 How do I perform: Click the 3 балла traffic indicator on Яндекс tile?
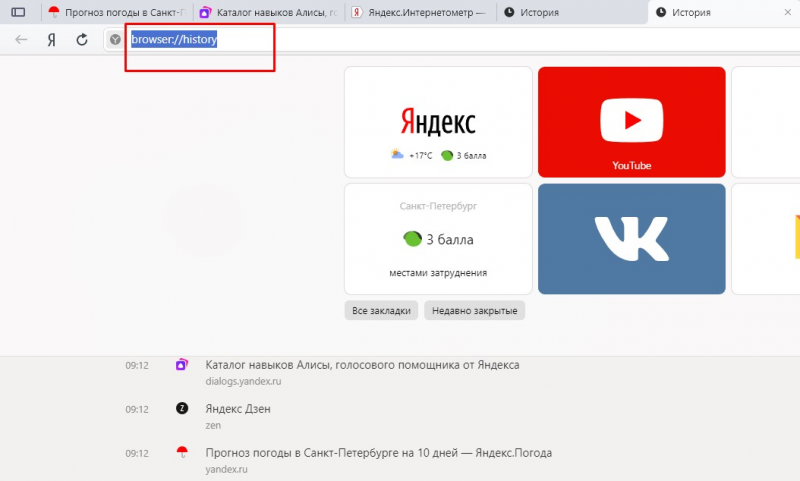[x=464, y=156]
